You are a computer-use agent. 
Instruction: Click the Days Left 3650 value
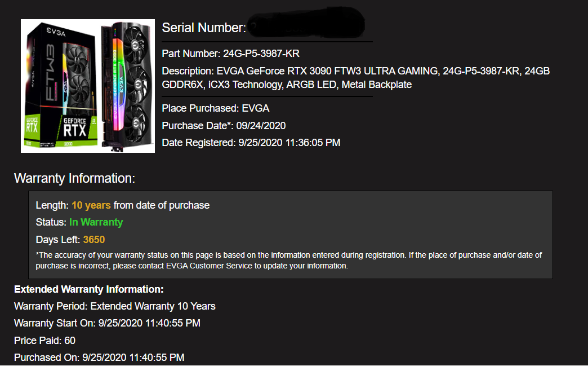94,240
